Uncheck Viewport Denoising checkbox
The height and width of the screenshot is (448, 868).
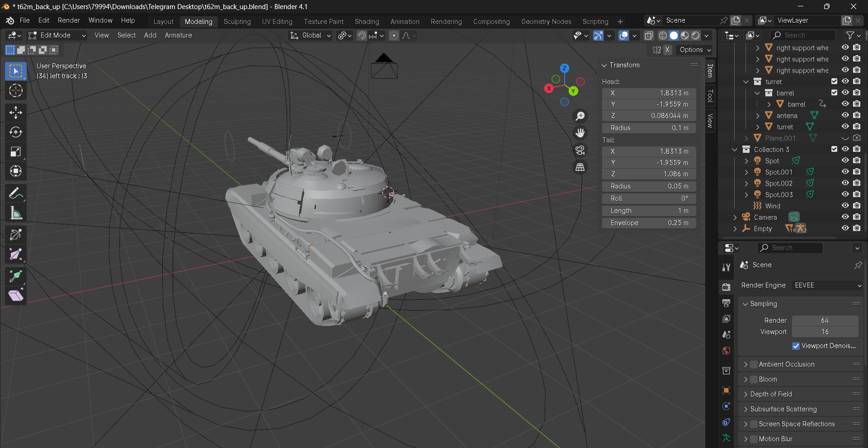point(796,346)
